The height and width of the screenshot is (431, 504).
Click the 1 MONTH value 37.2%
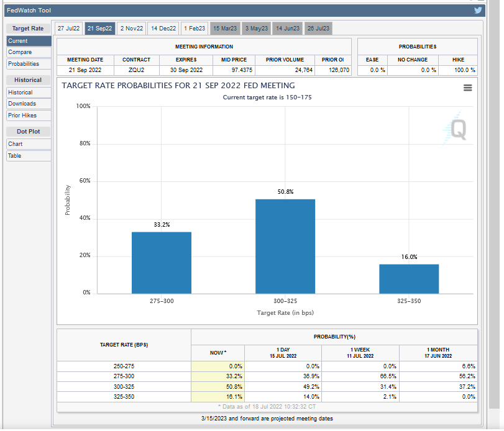467,387
